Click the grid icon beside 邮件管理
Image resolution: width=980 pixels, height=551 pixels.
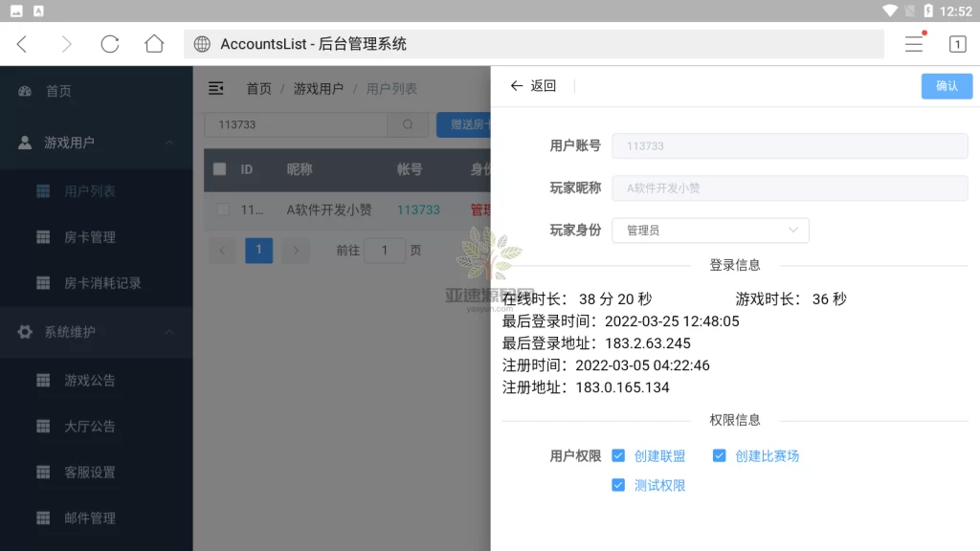click(42, 518)
